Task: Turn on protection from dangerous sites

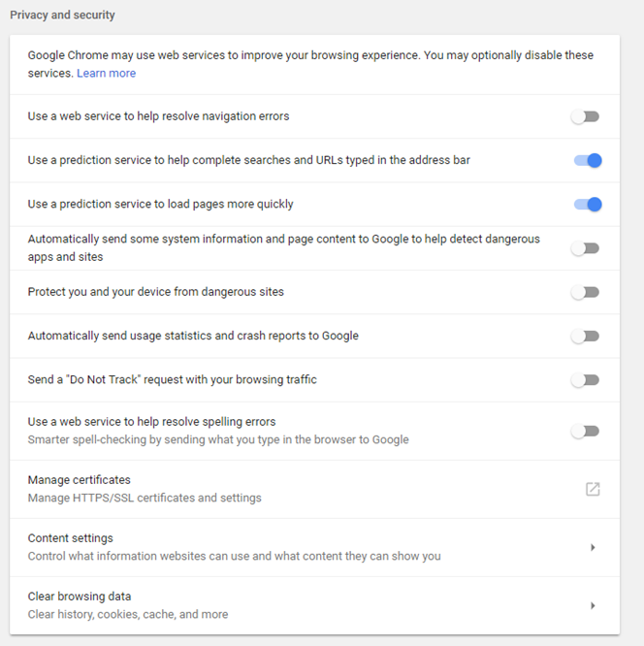Action: tap(585, 292)
